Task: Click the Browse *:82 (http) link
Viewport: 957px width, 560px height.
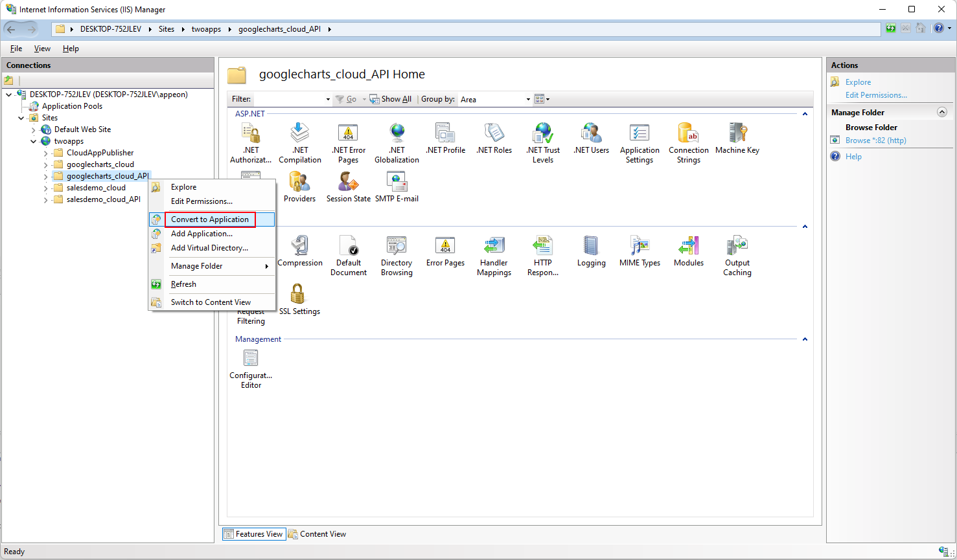Action: 875,140
